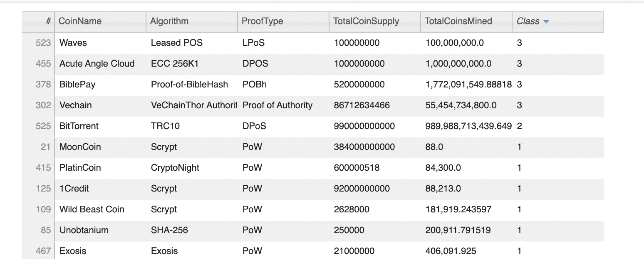The image size is (644, 274).
Task: Click the Class value 2 in BitTorrent row
Action: 558,126
